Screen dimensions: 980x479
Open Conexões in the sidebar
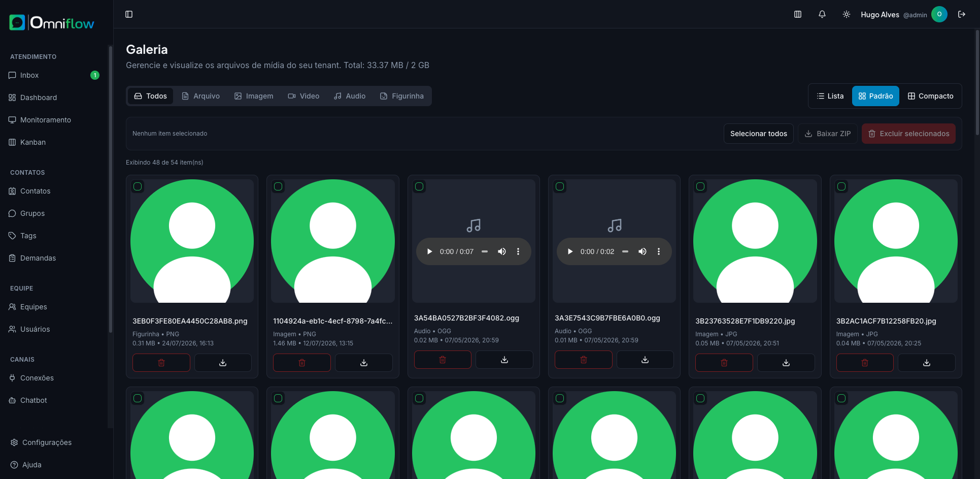click(54, 378)
